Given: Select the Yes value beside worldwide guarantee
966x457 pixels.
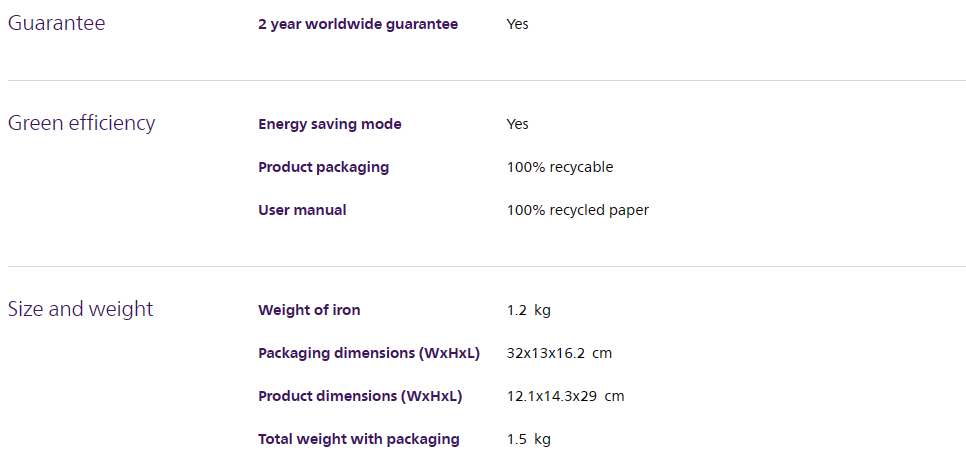Looking at the screenshot, I should (518, 25).
